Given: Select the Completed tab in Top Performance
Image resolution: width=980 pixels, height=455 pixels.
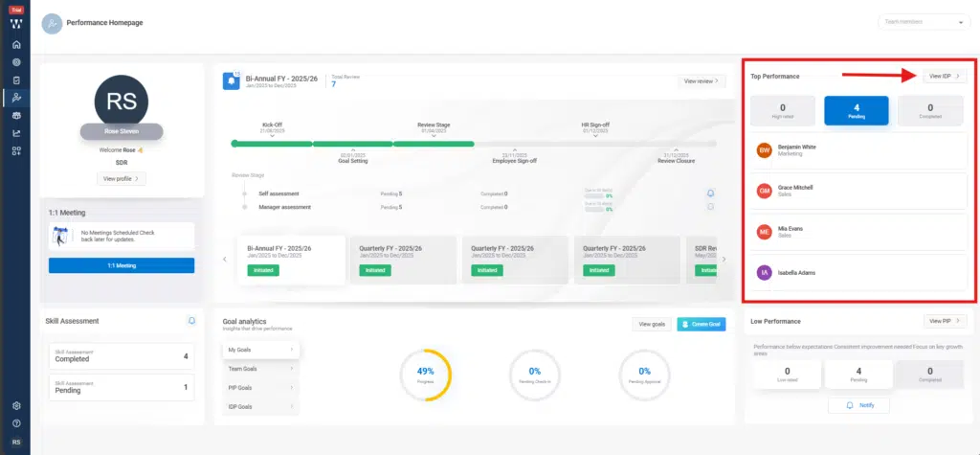Looking at the screenshot, I should (930, 111).
